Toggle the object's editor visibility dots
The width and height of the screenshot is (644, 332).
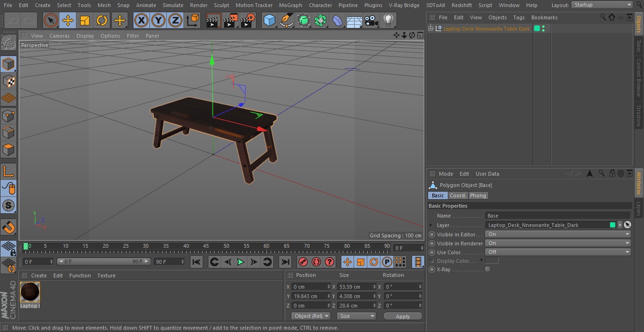point(544,29)
